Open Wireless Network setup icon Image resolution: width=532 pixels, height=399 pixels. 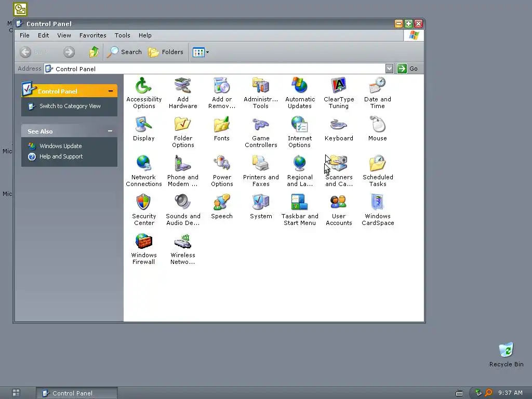point(183,249)
